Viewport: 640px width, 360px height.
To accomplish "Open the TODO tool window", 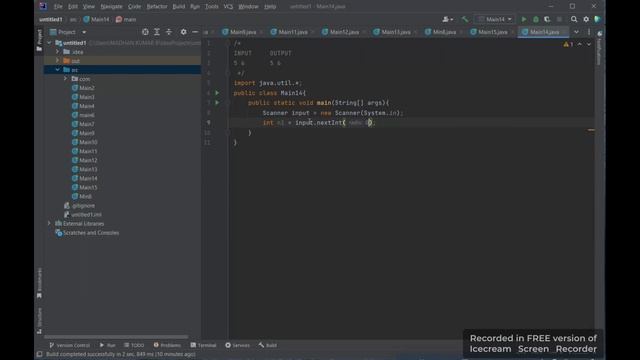I will (134, 345).
